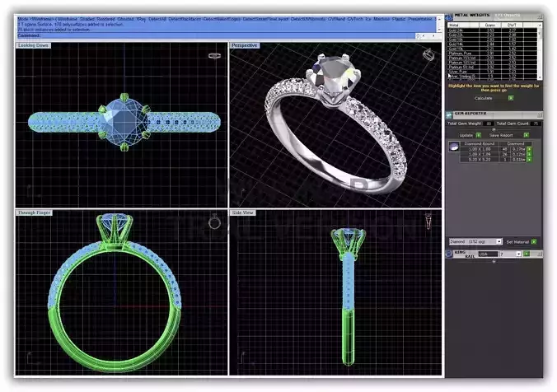Click the Ring Rail panel icon

(x=449, y=254)
